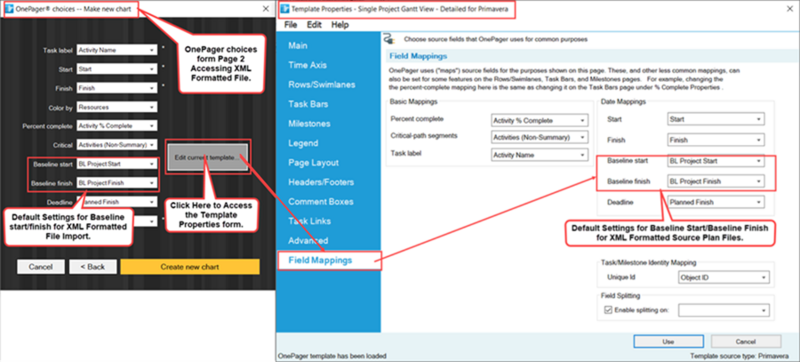Select the Rows/Swimlanes page
The width and height of the screenshot is (800, 362).
321,85
